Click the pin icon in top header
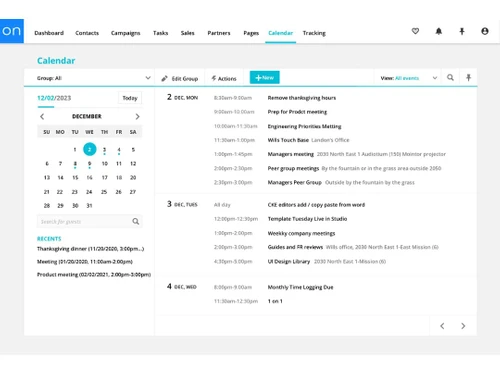The image size is (500, 375). coord(462,31)
